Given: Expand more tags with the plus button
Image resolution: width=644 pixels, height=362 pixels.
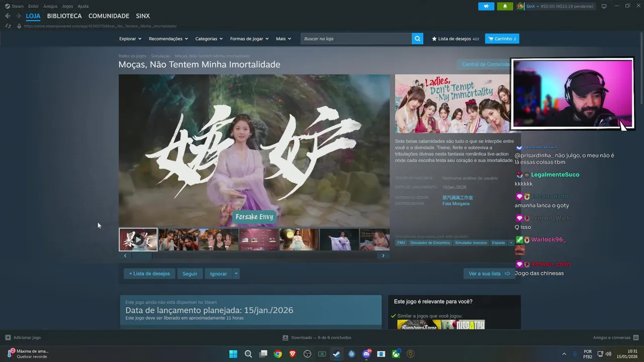Looking at the screenshot, I should (x=511, y=243).
